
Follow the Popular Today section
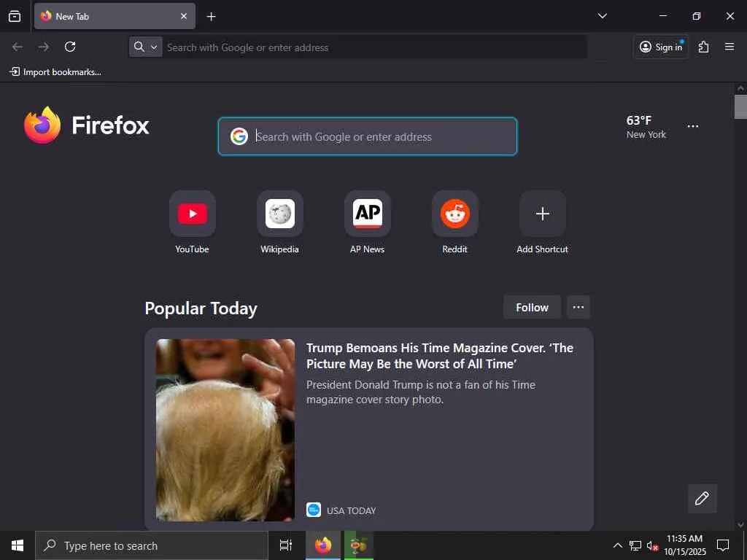tap(532, 307)
